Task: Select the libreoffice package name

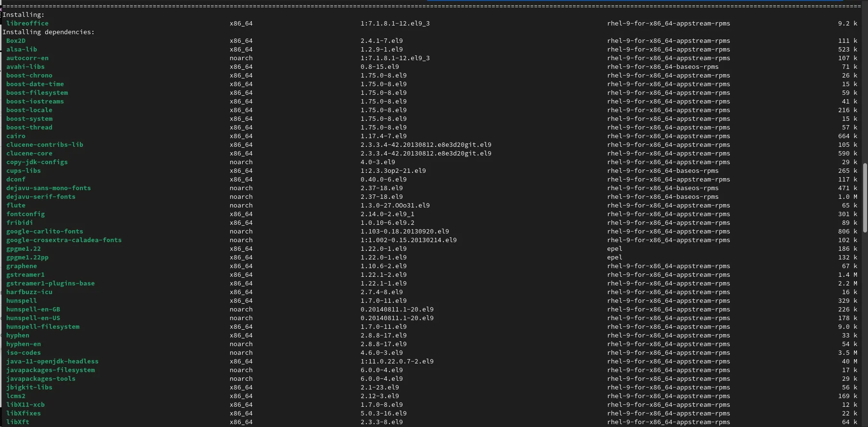Action: pyautogui.click(x=27, y=23)
